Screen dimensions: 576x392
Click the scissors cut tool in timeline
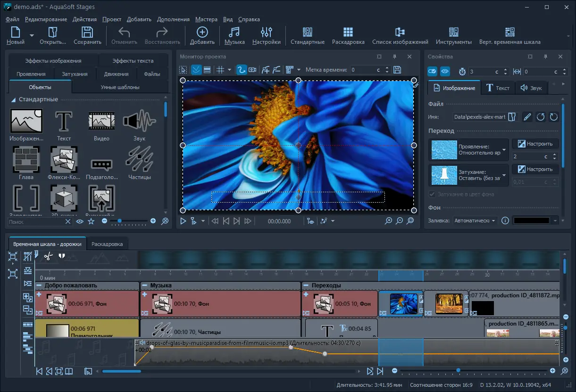pos(48,256)
